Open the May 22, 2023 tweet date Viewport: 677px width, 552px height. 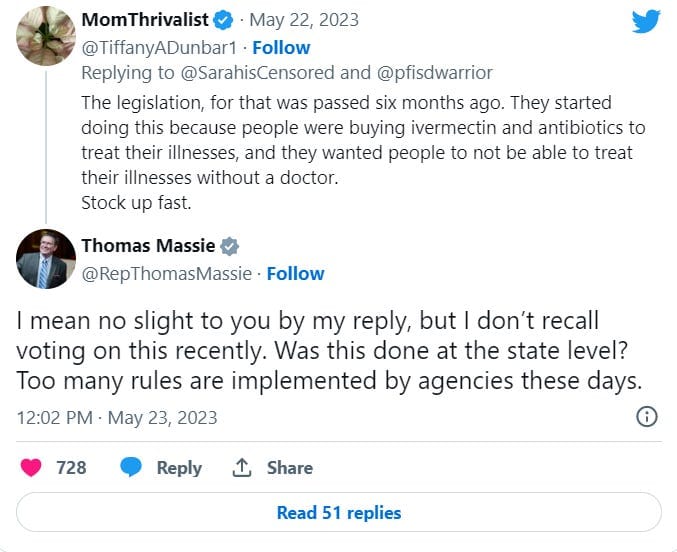pyautogui.click(x=304, y=20)
